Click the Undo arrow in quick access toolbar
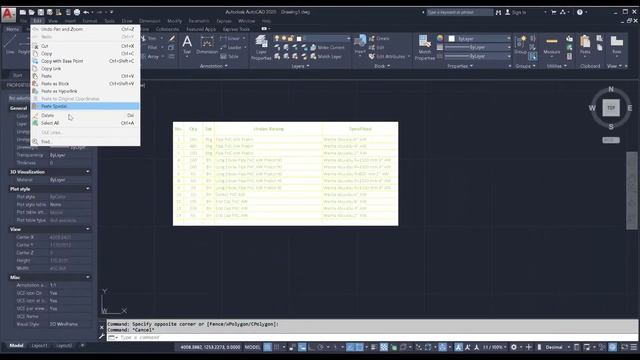 pyautogui.click(x=86, y=12)
